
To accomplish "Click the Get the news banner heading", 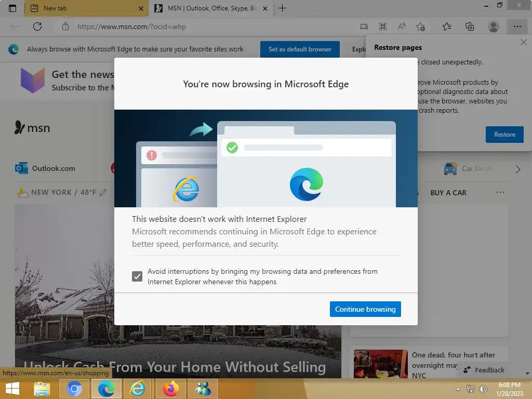I will (x=83, y=74).
